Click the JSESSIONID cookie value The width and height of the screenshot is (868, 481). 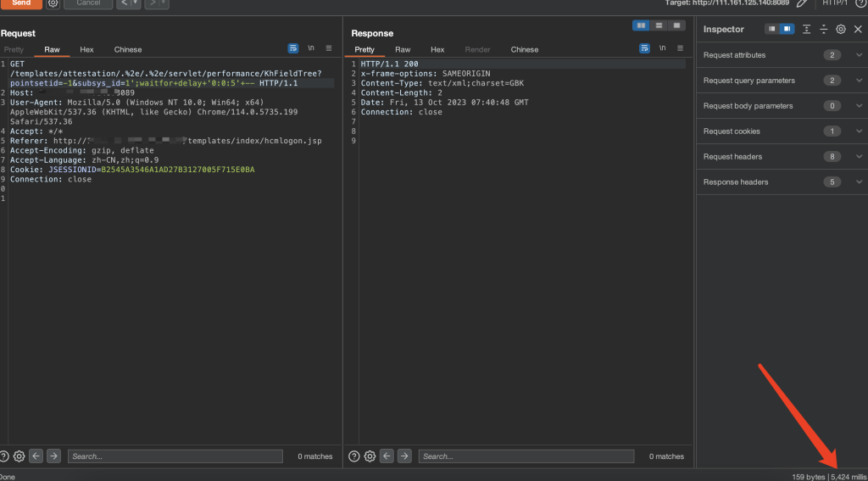(178, 170)
